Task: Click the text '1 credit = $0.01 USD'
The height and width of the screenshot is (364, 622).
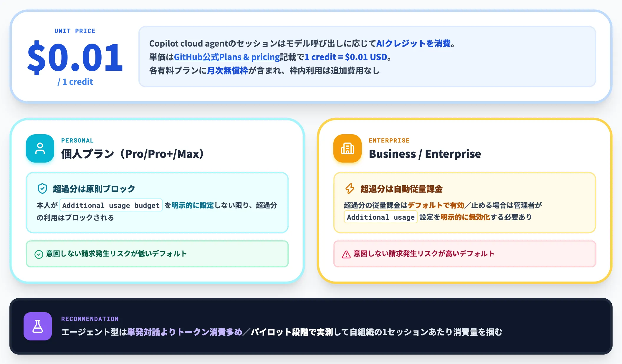Action: [x=346, y=57]
